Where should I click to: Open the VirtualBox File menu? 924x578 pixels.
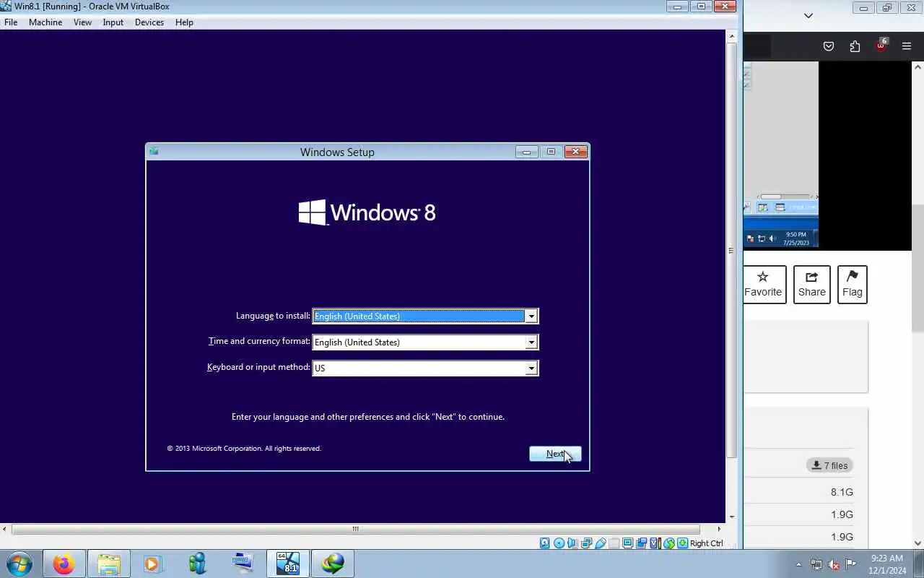tap(11, 22)
